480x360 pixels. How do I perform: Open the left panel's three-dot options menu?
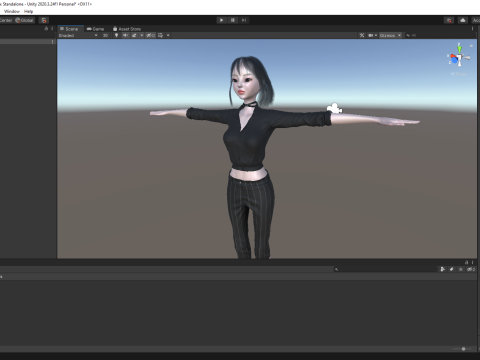52,29
